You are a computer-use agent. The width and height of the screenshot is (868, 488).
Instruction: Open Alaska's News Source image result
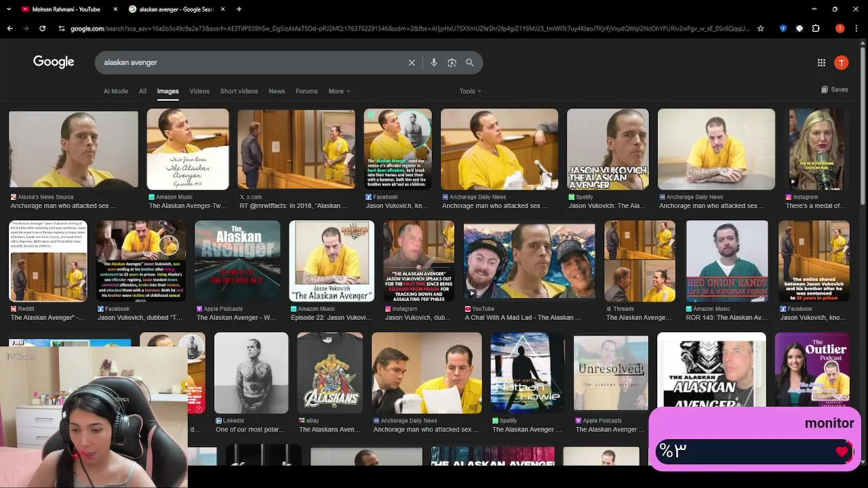(73, 148)
